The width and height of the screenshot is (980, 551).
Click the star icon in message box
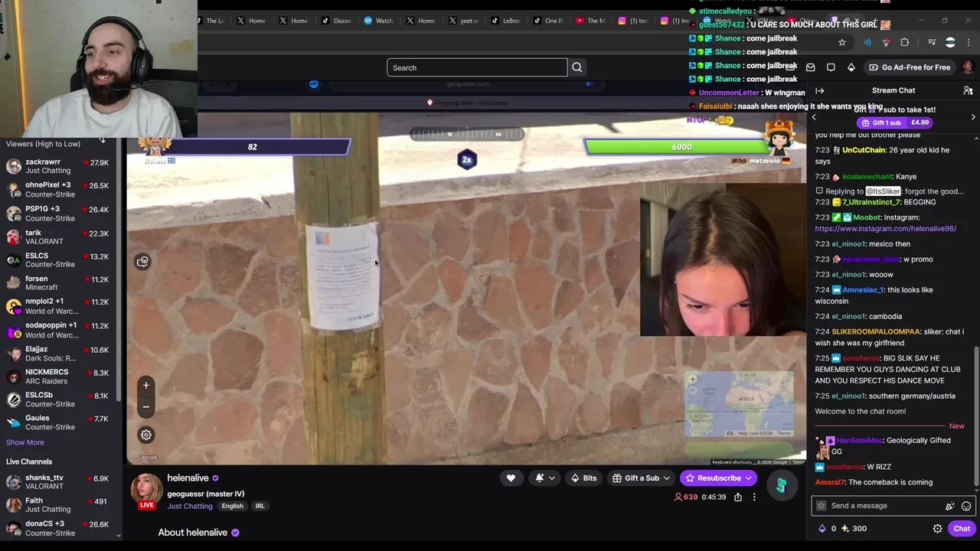tap(822, 506)
